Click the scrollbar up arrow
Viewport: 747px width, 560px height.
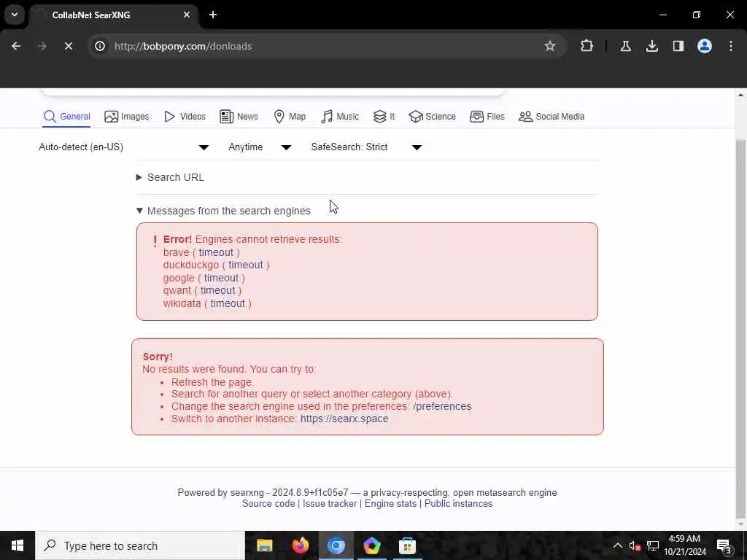point(741,96)
